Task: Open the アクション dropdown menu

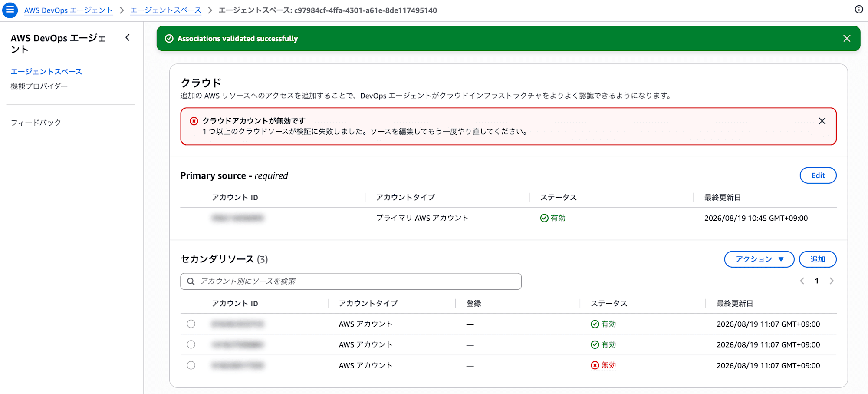Action: click(x=759, y=259)
